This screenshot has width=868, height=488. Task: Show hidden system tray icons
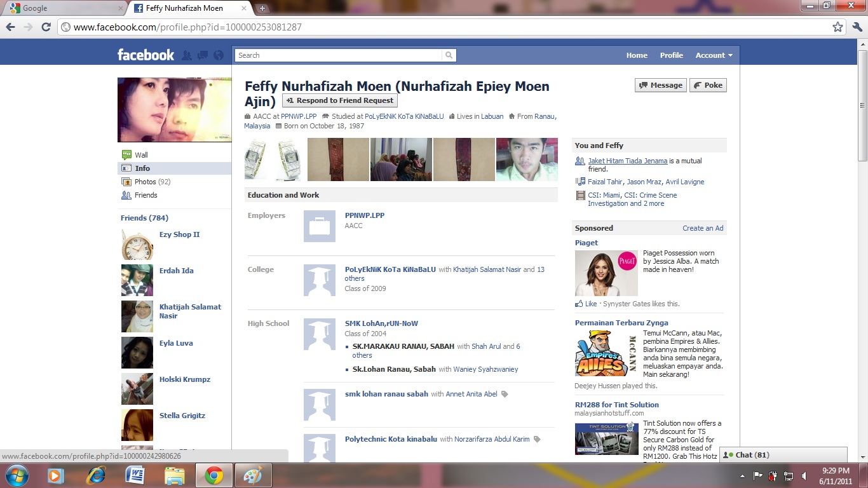tap(743, 476)
